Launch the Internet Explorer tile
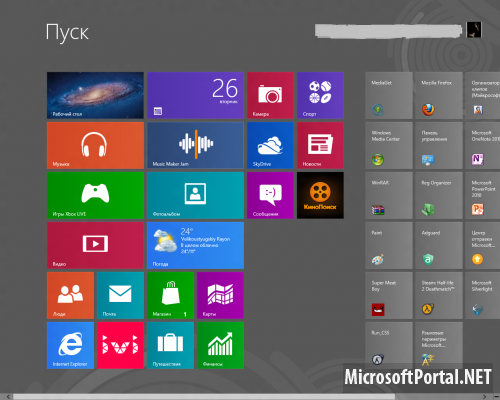The height and width of the screenshot is (400, 500). click(x=70, y=345)
